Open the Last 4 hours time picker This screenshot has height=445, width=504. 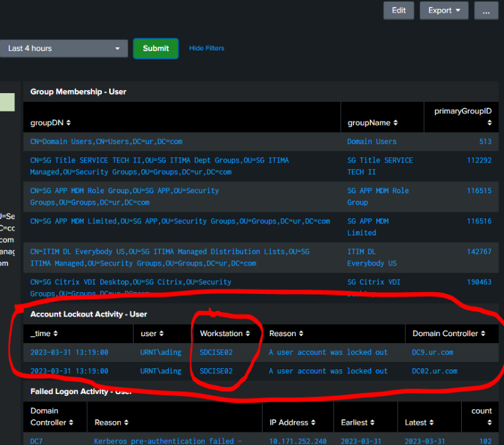click(x=64, y=48)
